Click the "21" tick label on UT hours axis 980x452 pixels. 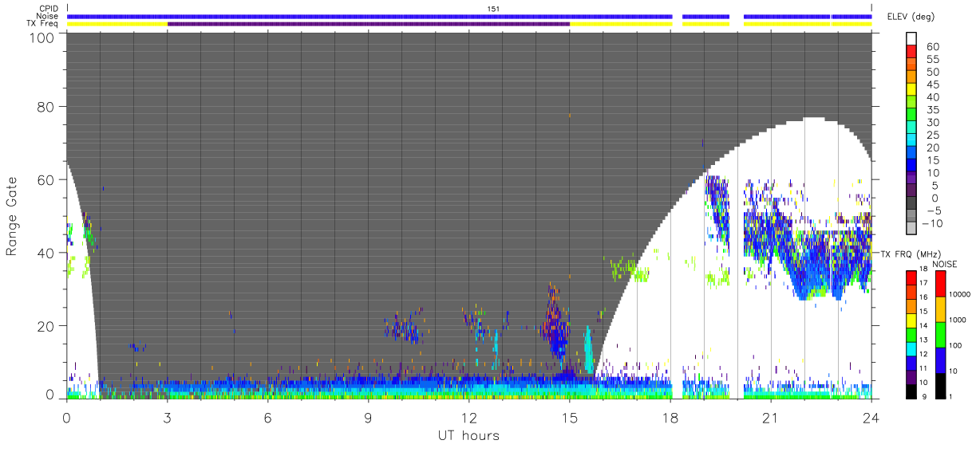point(770,417)
